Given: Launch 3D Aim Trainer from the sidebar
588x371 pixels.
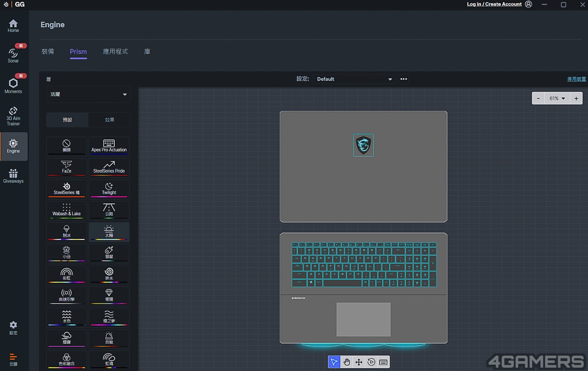Looking at the screenshot, I should tap(13, 116).
